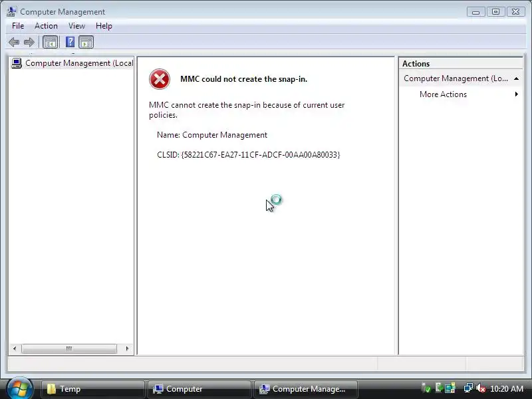Minimize the Computer Management window
This screenshot has height=399, width=532.
[x=475, y=12]
